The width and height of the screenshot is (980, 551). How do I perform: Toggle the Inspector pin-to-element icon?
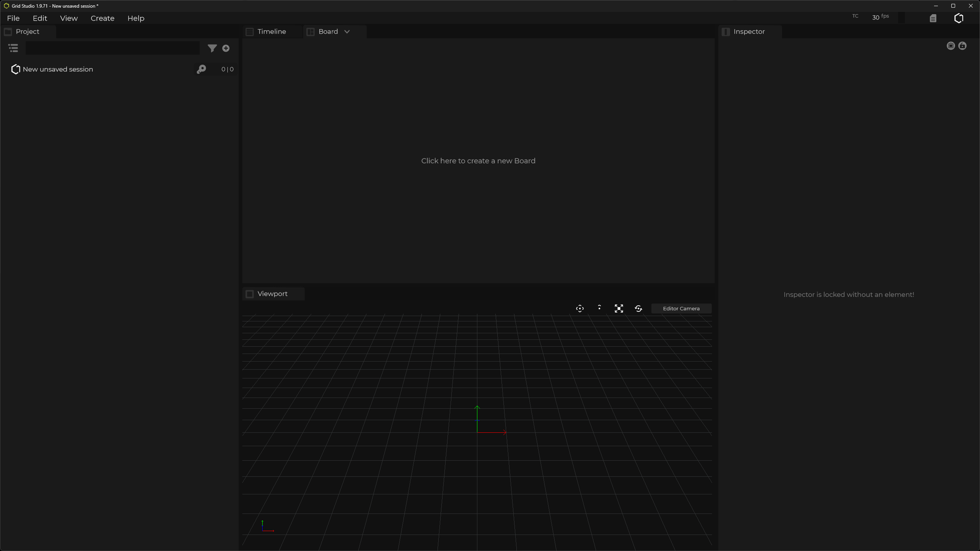[x=951, y=46]
